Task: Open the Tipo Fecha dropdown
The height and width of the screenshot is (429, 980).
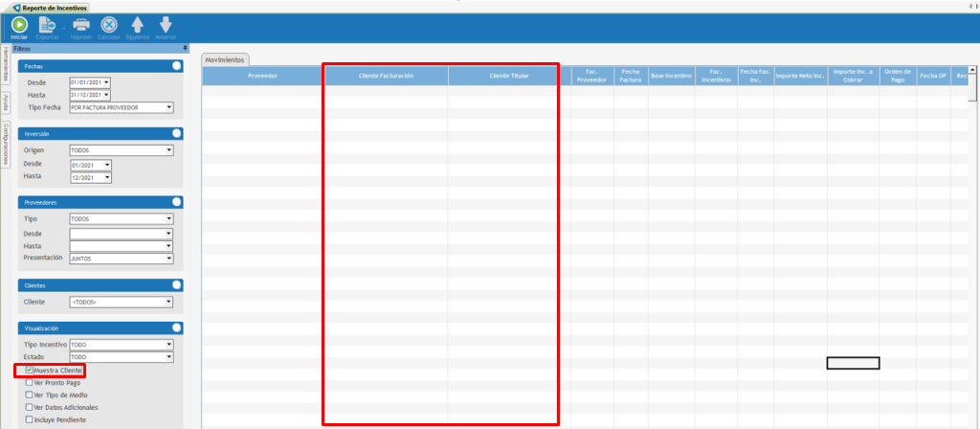Action: point(168,107)
